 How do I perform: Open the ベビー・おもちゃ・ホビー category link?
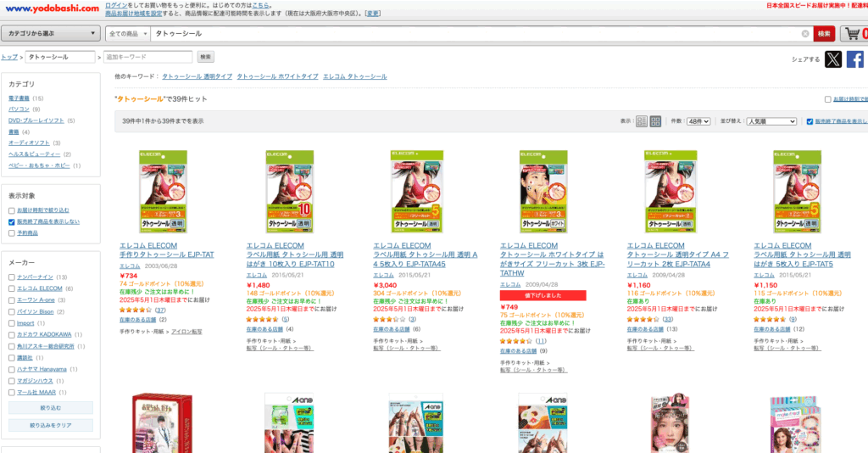39,165
